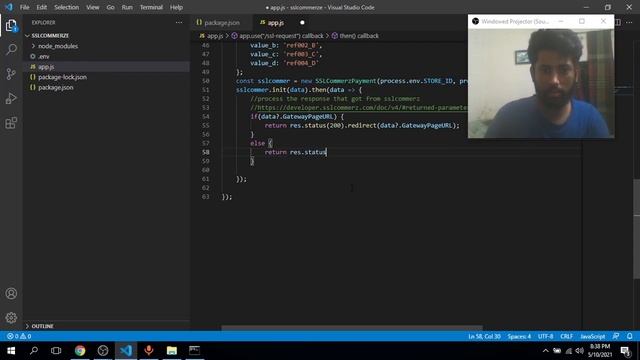Click the feedback icon in status bar
640x360 pixels.
[x=616, y=336]
